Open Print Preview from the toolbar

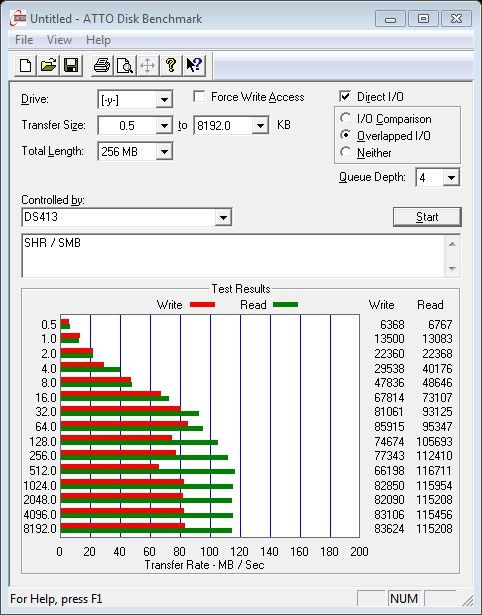coord(125,66)
